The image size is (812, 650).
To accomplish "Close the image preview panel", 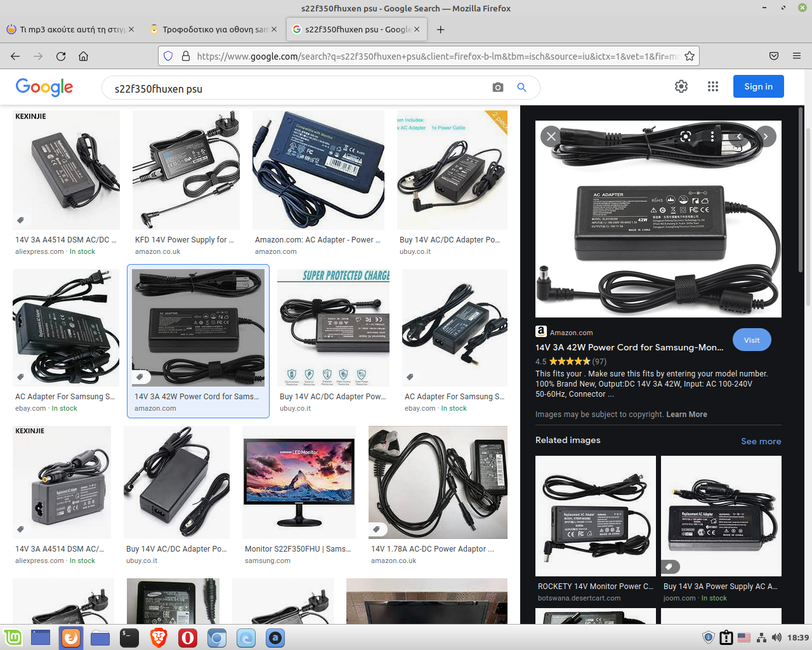I will coord(551,136).
